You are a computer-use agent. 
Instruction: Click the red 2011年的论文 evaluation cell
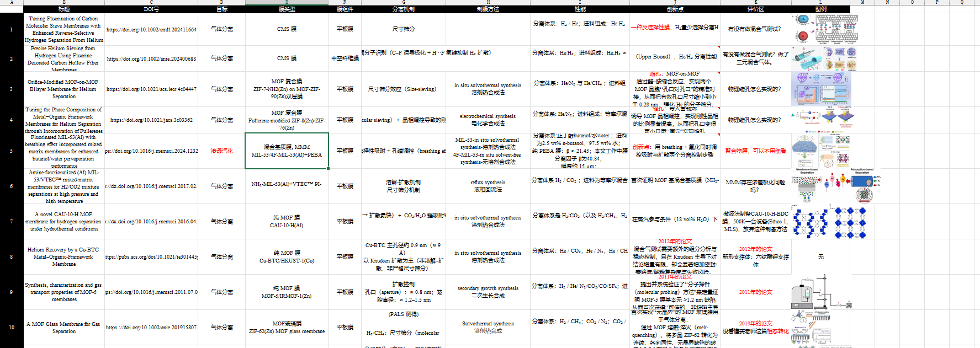coord(755,292)
